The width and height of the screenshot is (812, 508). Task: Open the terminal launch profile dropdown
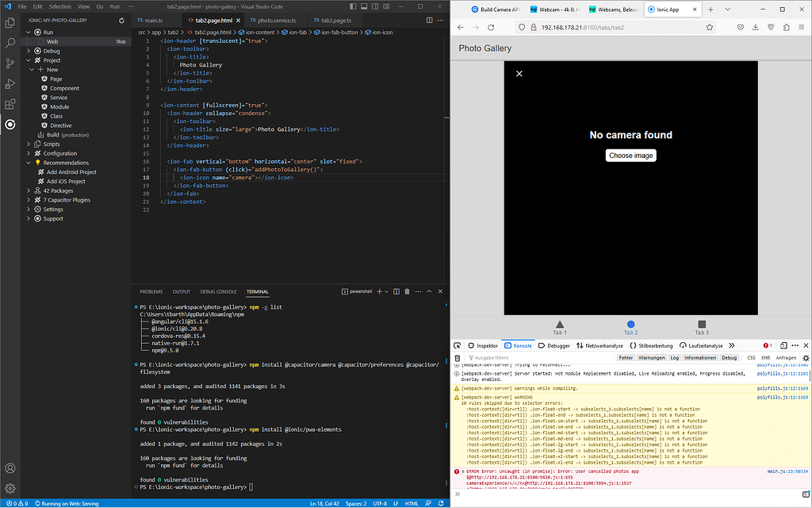[386, 291]
